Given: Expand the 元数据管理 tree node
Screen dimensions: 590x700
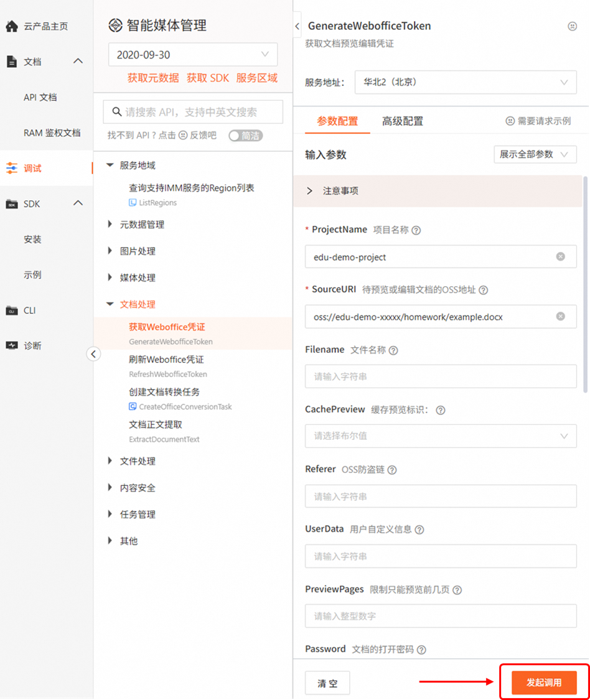Looking at the screenshot, I should tap(110, 224).
